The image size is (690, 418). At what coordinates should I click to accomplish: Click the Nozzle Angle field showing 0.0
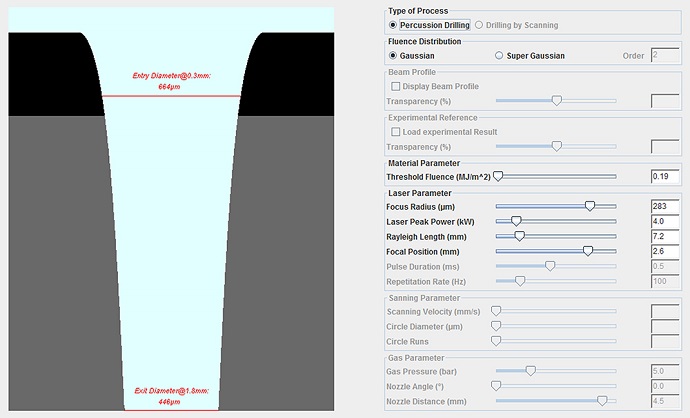point(665,386)
